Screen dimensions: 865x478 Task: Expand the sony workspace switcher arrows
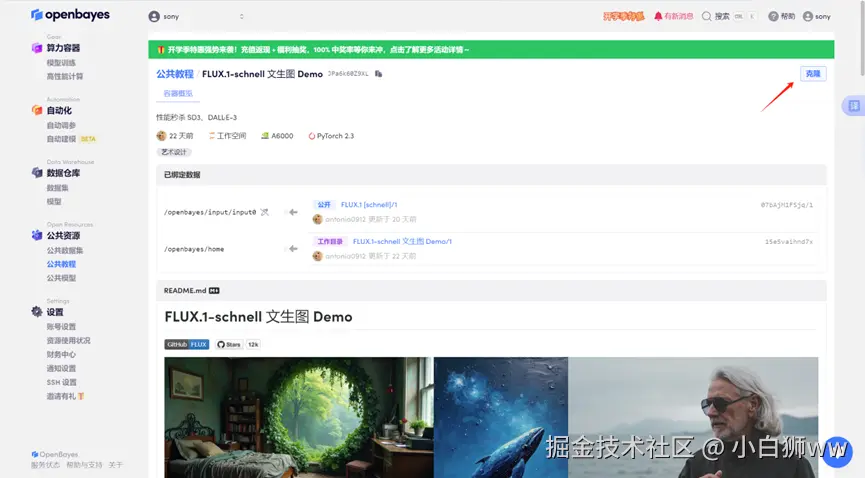[242, 17]
